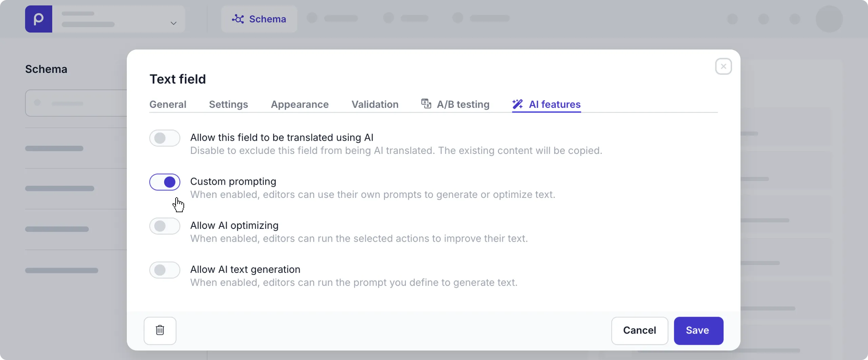Click the A/B testing tab icon

(426, 103)
